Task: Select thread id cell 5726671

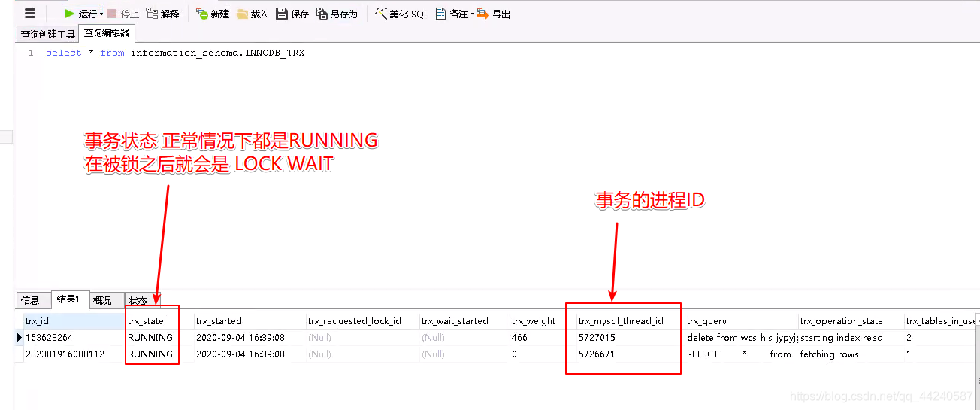Action: [x=629, y=354]
